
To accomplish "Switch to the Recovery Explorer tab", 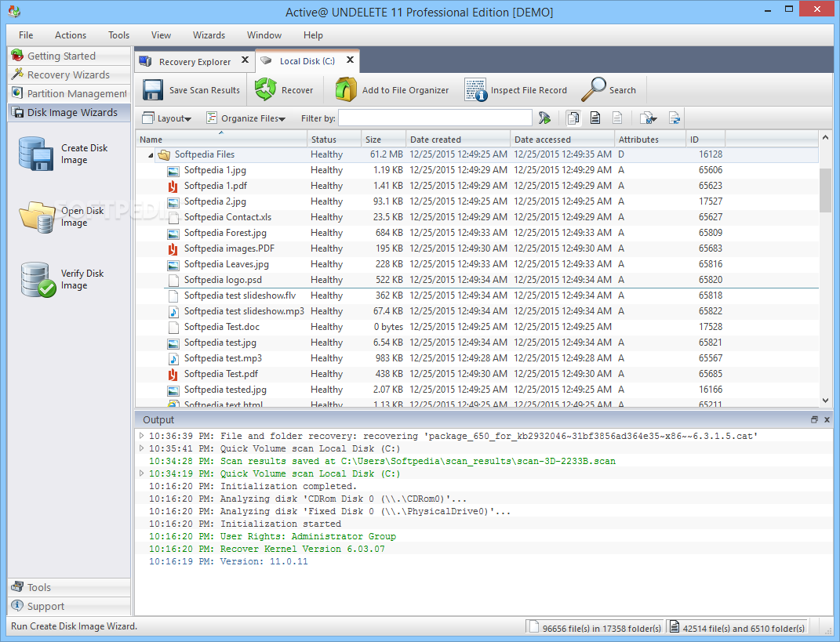I will tap(195, 62).
